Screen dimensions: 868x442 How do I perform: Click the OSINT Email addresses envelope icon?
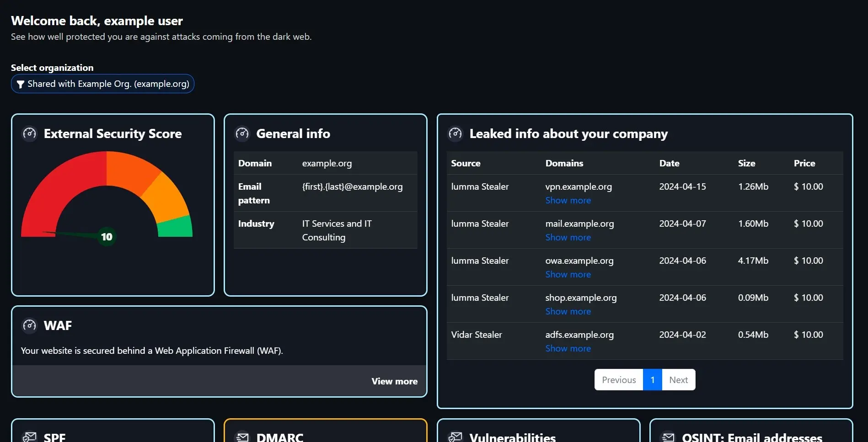tap(668, 437)
